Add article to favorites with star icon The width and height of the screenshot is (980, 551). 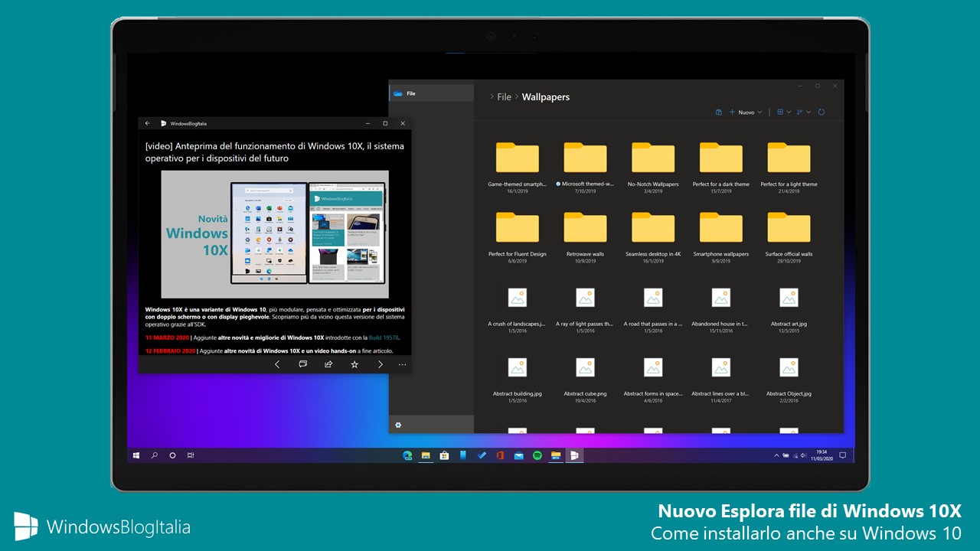(354, 364)
